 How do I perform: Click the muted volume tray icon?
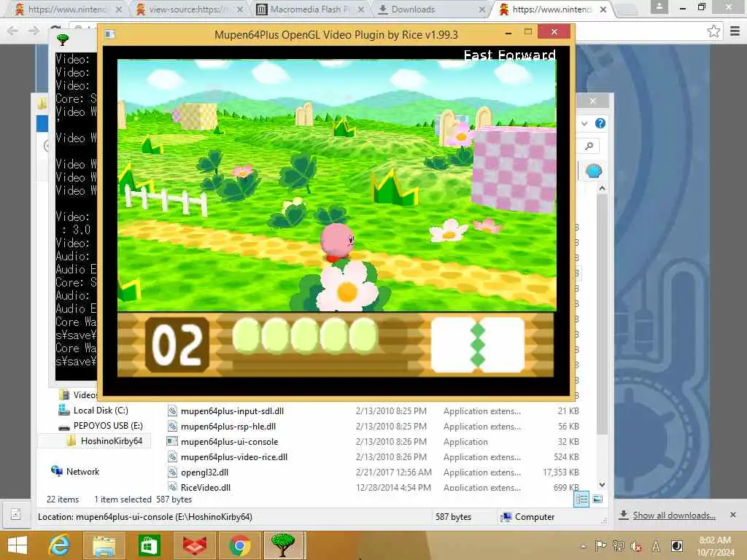click(636, 546)
